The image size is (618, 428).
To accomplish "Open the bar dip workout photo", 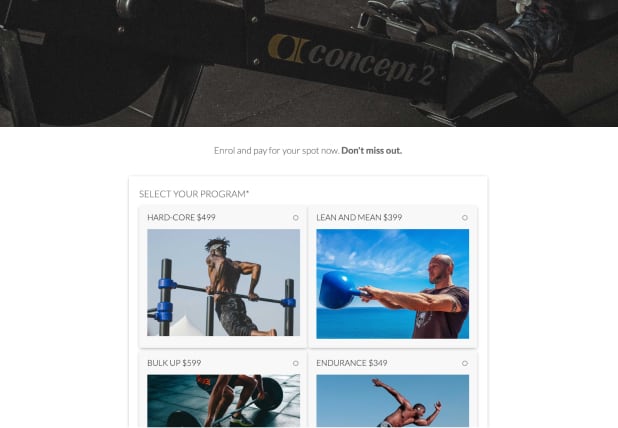I will click(223, 283).
